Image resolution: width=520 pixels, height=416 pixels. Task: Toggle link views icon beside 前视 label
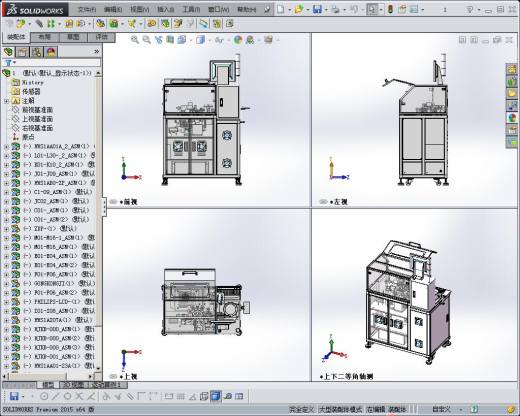click(x=113, y=202)
